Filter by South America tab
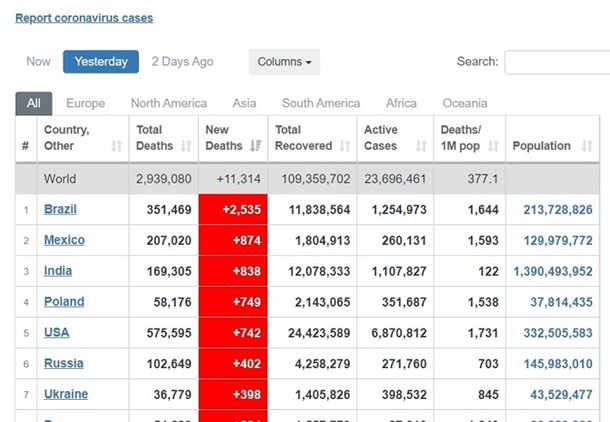This screenshot has width=610, height=422. pos(321,103)
